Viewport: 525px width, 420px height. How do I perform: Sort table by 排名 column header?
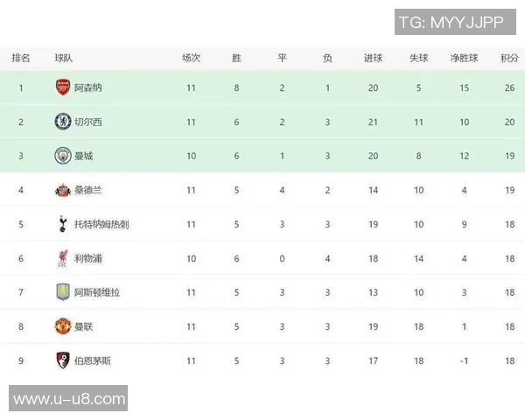[21, 58]
